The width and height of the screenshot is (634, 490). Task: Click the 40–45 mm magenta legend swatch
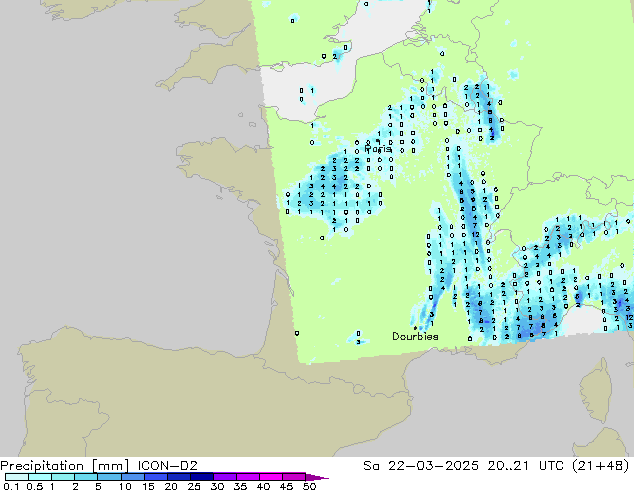click(x=271, y=477)
